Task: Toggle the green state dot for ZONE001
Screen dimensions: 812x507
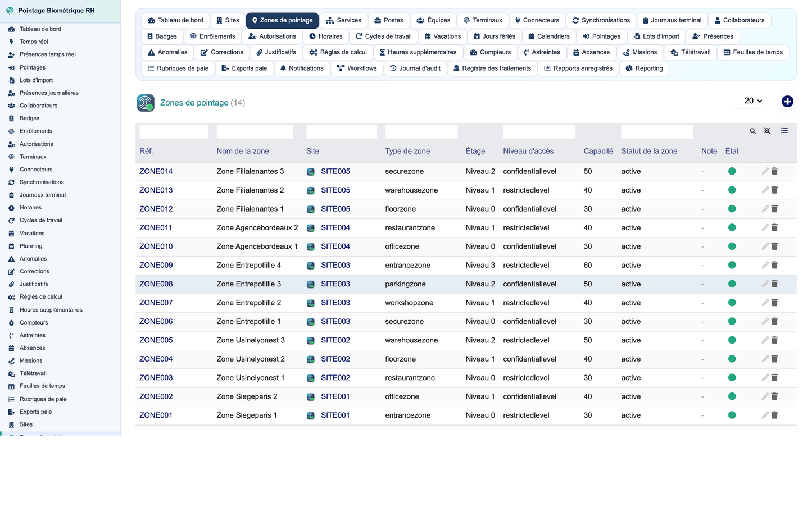Action: click(732, 415)
